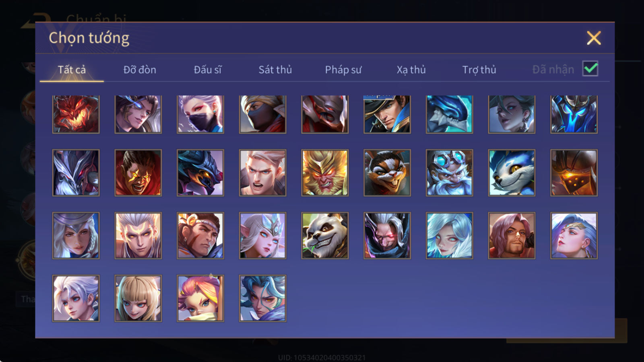Filter heroes by Pháp sư
Viewport: 644px width, 362px height.
343,70
